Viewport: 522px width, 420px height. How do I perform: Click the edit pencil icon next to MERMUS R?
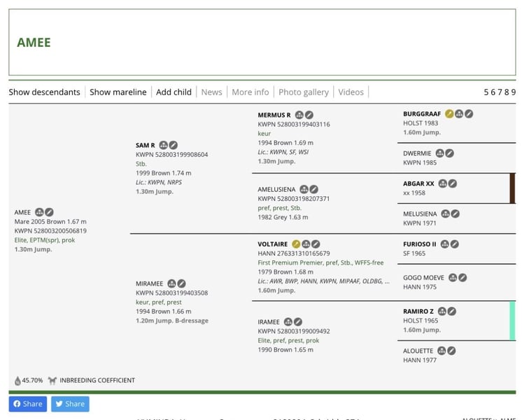(x=309, y=115)
